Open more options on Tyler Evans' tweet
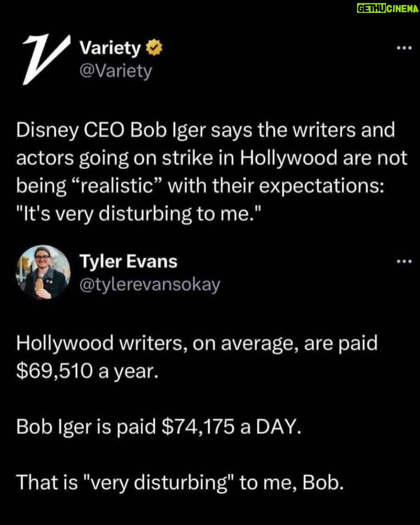This screenshot has height=525, width=420. tap(404, 262)
